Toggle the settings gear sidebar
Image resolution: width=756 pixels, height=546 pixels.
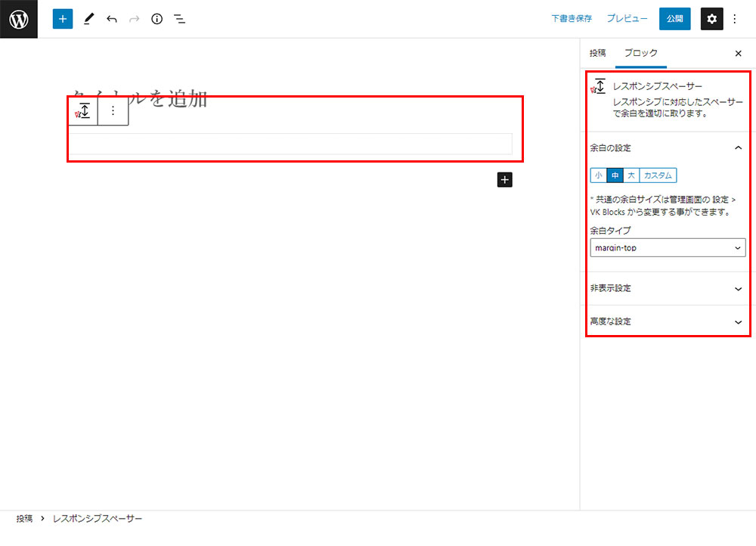[x=711, y=19]
